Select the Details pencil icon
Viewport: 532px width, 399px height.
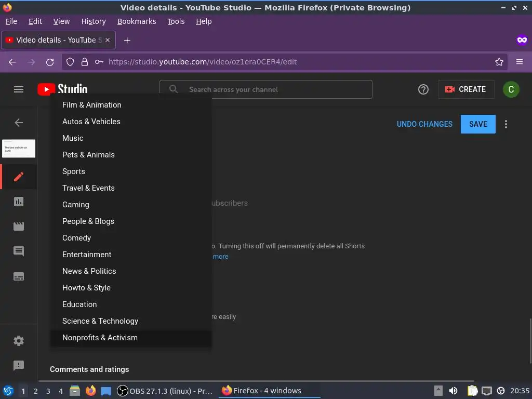point(19,177)
